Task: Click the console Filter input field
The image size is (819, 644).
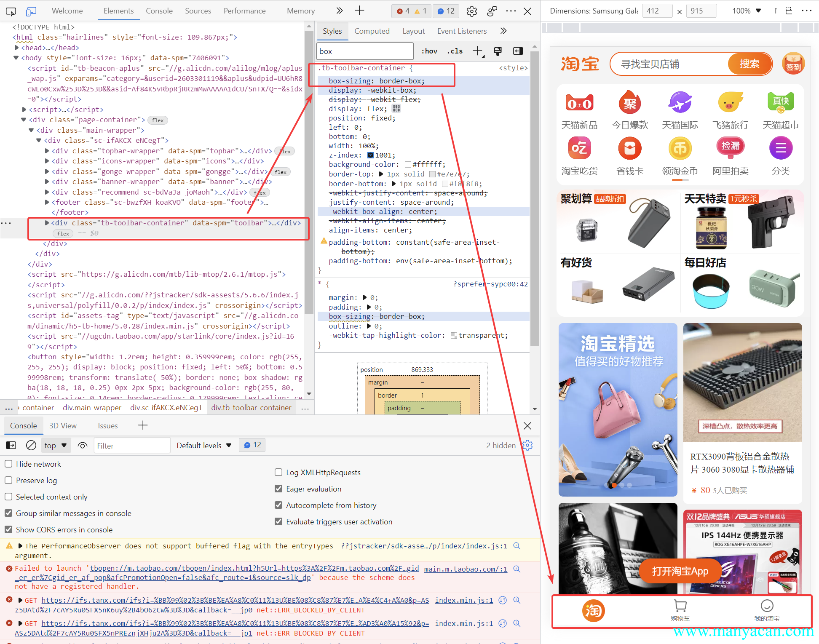Action: click(x=131, y=446)
